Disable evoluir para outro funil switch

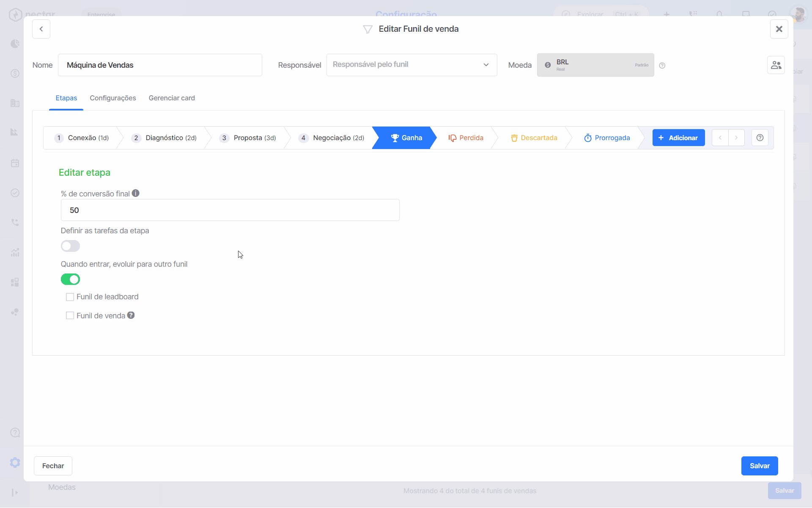point(70,279)
